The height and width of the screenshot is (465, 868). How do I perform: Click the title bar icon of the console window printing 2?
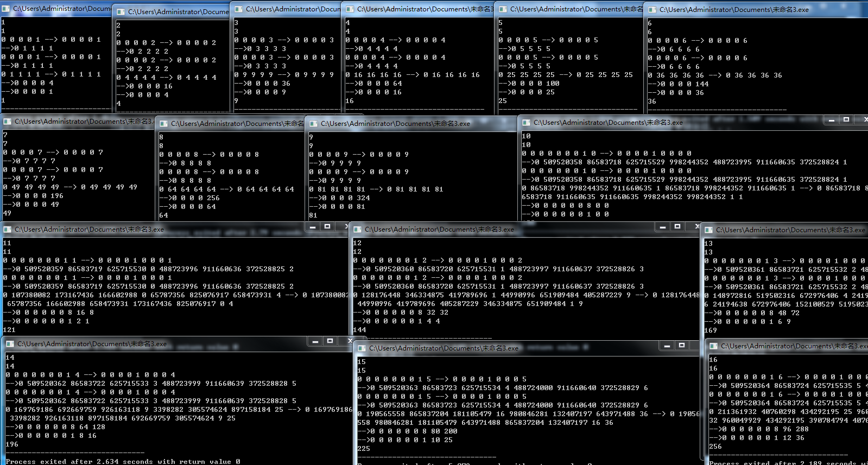pos(121,11)
